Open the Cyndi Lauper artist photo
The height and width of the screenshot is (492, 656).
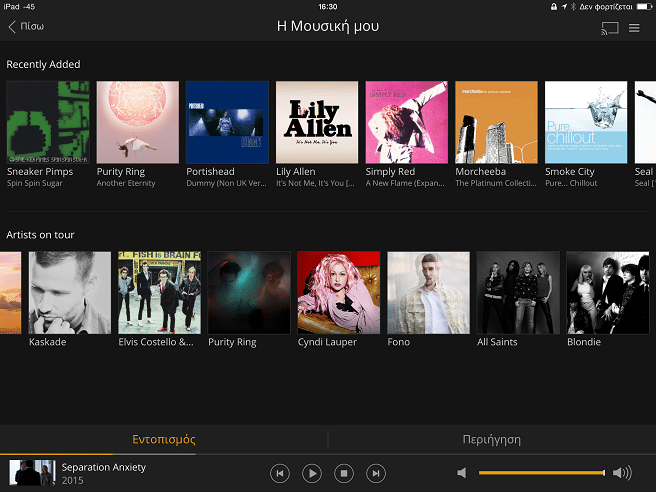pyautogui.click(x=339, y=293)
